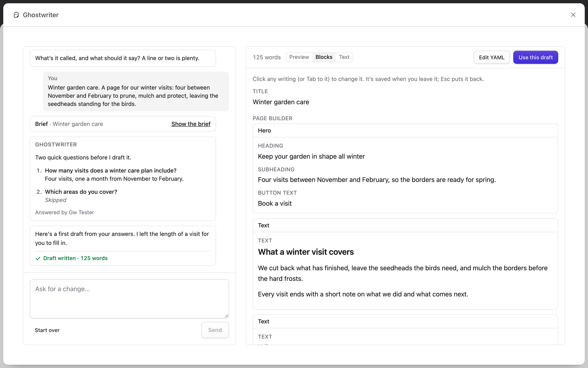Click the You message about winter visits
This screenshot has width=588, height=368.
136,91
